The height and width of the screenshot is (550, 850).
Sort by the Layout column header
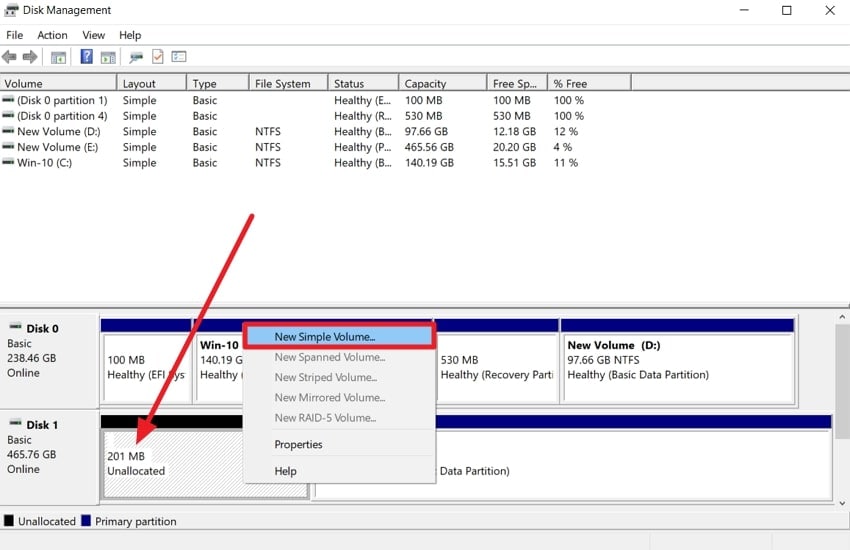[x=152, y=83]
